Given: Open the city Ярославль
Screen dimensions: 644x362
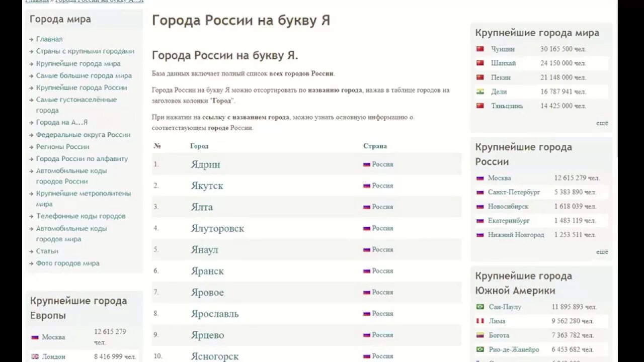Looking at the screenshot, I should pyautogui.click(x=215, y=314).
